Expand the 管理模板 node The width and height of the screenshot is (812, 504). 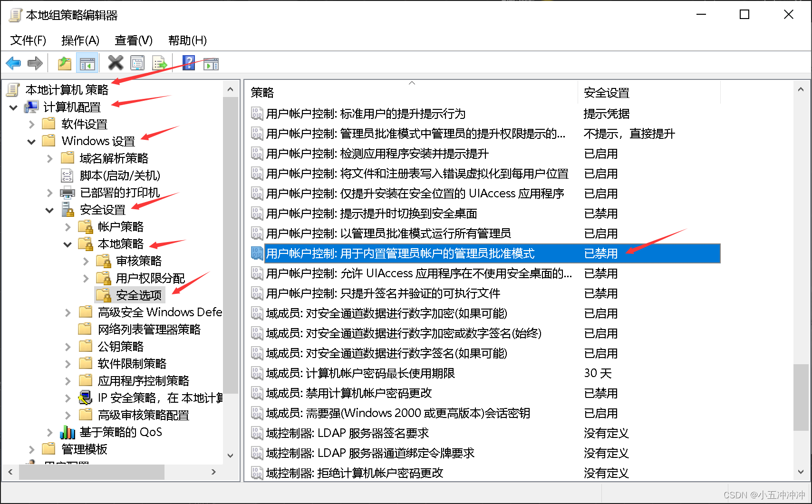31,450
